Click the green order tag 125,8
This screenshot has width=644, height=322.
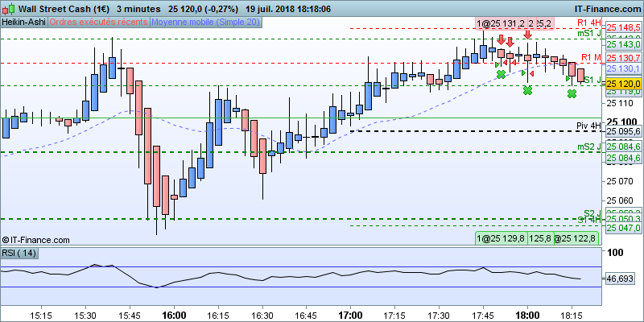pyautogui.click(x=539, y=237)
